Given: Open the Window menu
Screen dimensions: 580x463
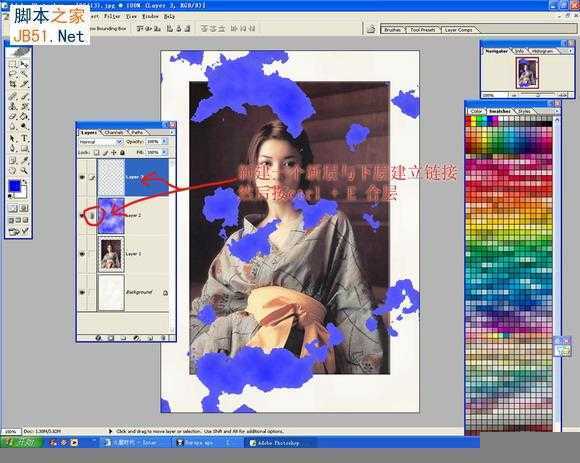Looking at the screenshot, I should (150, 16).
